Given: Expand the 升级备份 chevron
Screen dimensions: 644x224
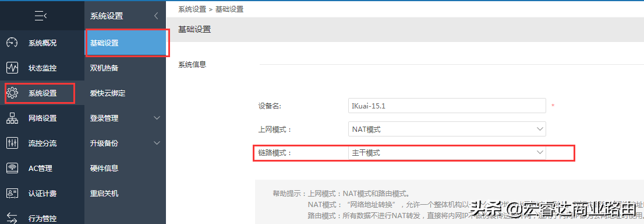Looking at the screenshot, I should (157, 143).
